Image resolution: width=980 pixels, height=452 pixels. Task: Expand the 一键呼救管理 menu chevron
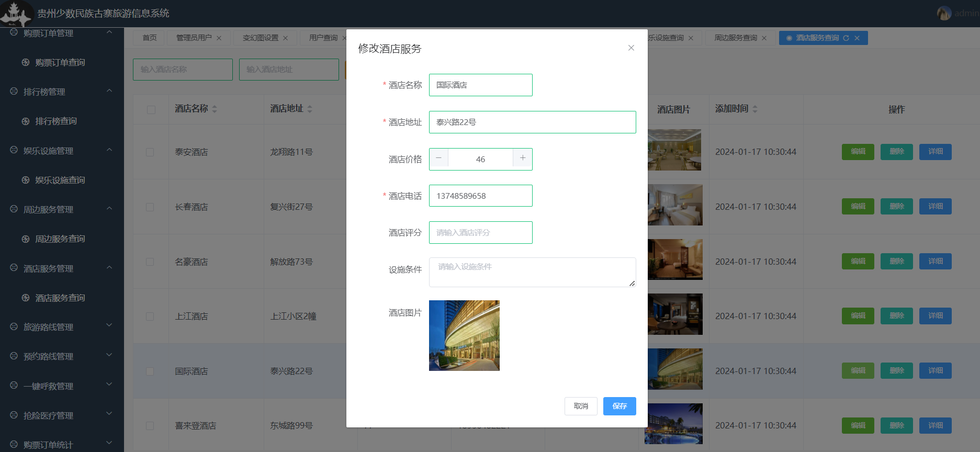[109, 385]
